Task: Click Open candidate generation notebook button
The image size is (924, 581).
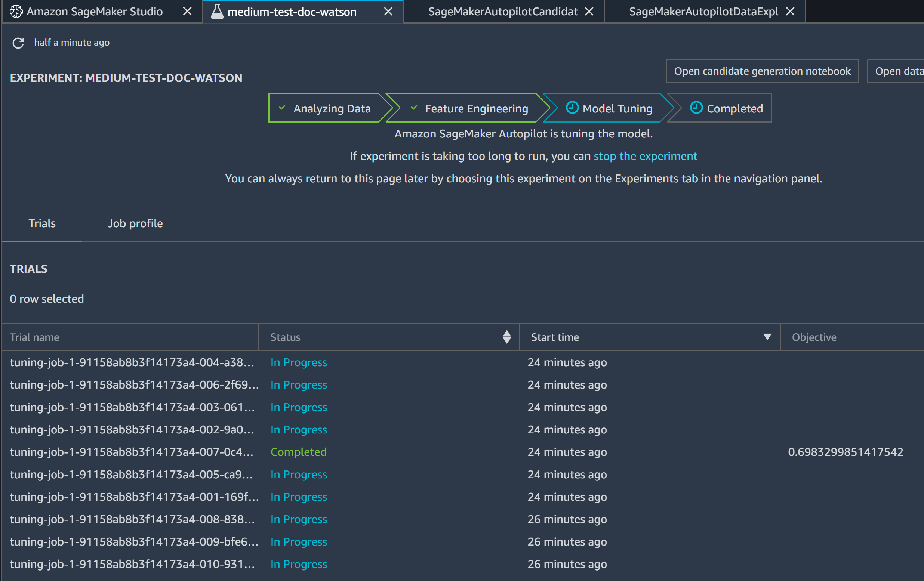Action: tap(762, 71)
